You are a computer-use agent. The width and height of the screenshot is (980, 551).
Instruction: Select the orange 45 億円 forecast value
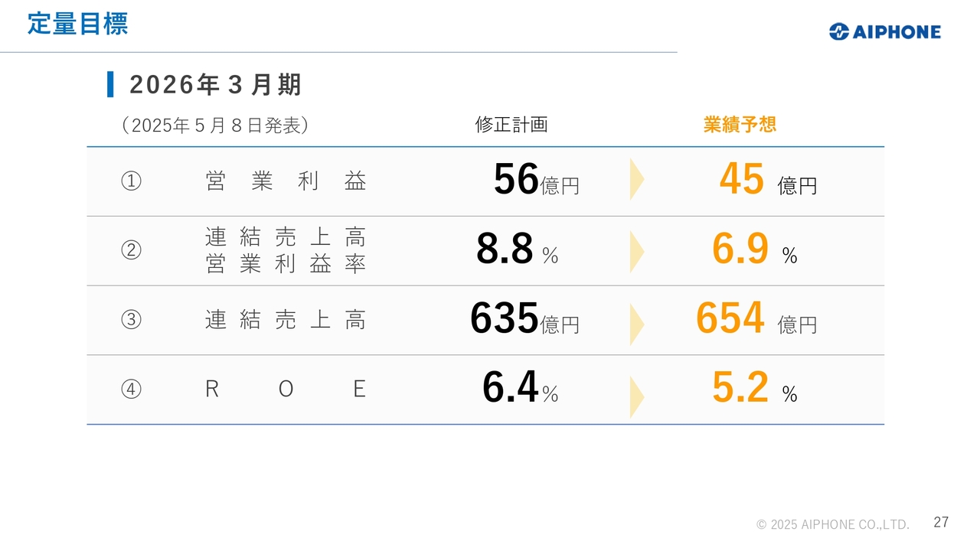click(768, 180)
